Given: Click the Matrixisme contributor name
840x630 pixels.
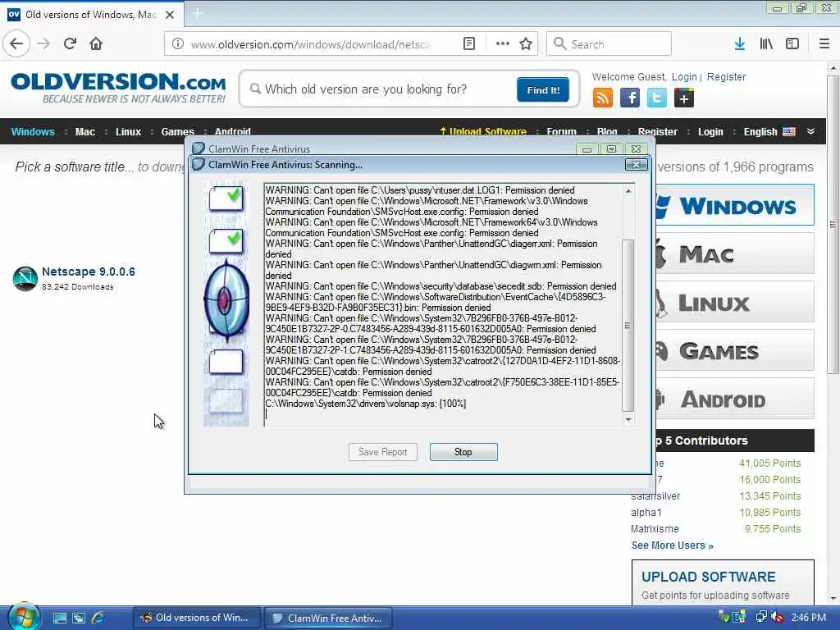Looking at the screenshot, I should (x=655, y=529).
